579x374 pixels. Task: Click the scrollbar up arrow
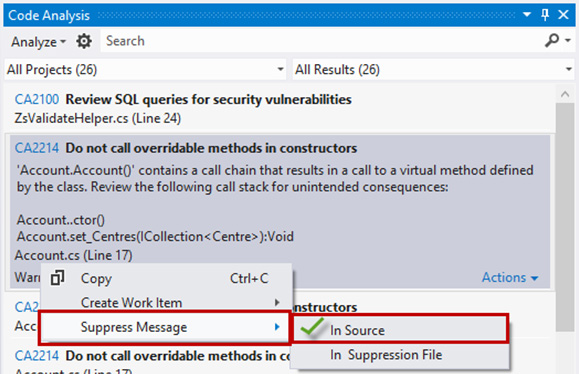click(x=565, y=94)
